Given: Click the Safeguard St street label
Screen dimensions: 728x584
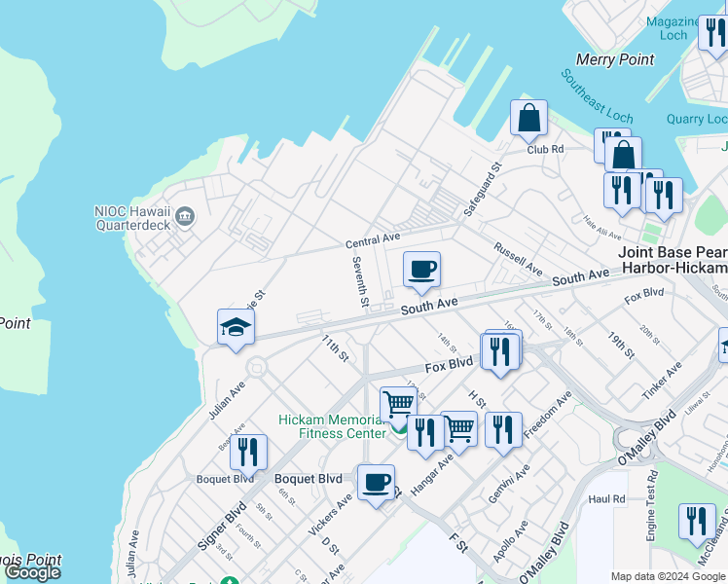Looking at the screenshot, I should 483,190.
